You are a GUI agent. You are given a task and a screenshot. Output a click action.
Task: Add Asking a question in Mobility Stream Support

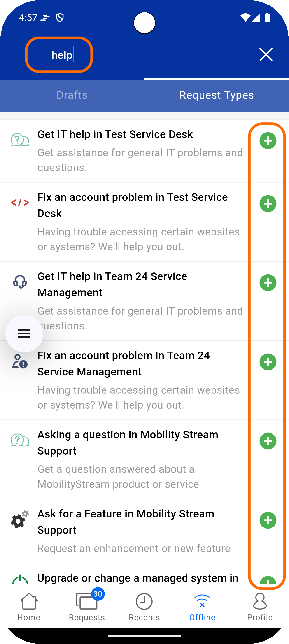(268, 441)
